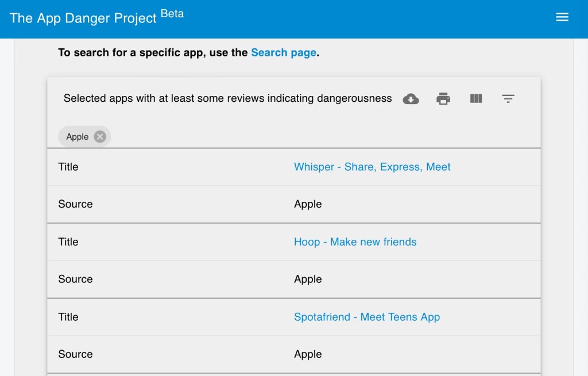Click the Title label beside Whisper
The image size is (588, 376).
coord(68,167)
